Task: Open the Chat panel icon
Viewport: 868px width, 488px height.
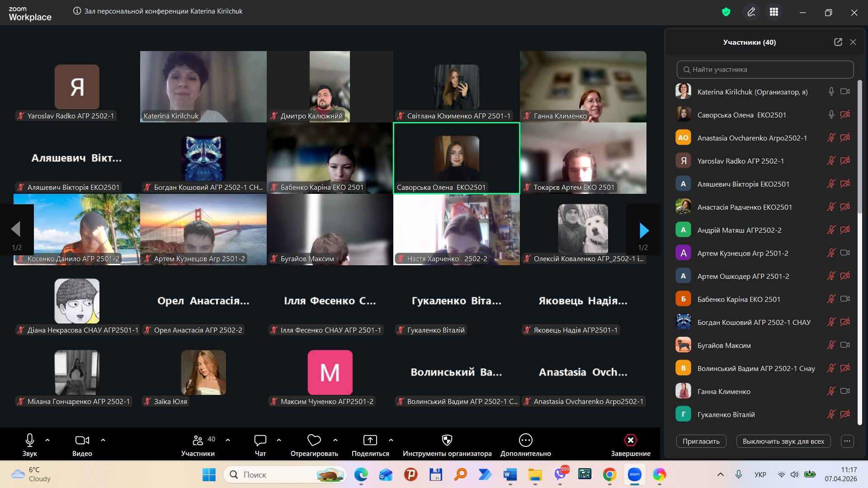Action: [260, 440]
